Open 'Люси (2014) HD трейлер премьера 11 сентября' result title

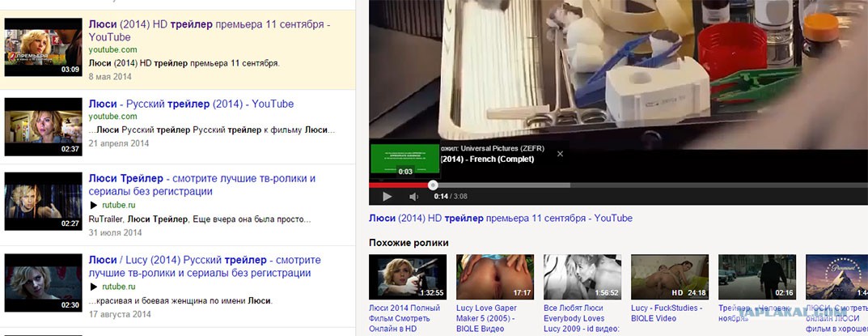click(x=210, y=31)
